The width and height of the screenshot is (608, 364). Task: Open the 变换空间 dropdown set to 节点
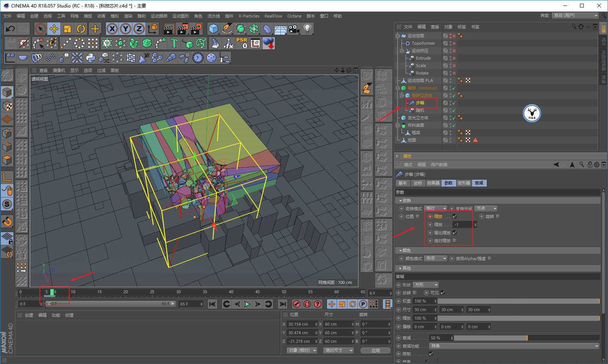(x=486, y=208)
